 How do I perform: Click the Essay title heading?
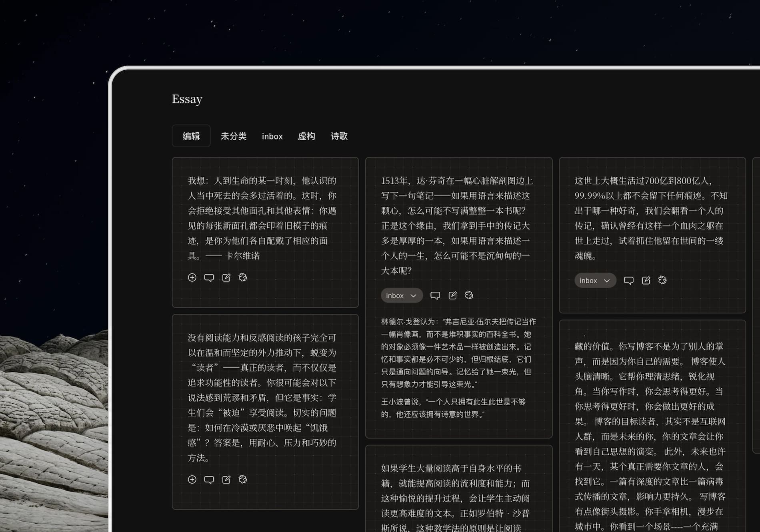187,99
